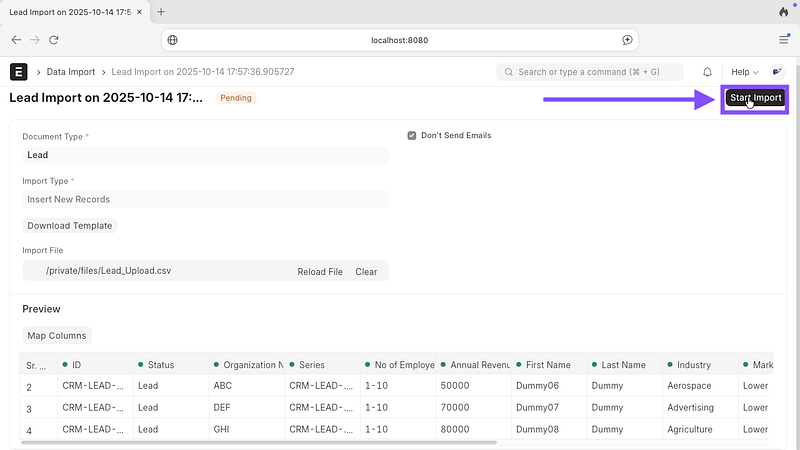Toggle the Don't Send Emails checkbox

(x=412, y=135)
